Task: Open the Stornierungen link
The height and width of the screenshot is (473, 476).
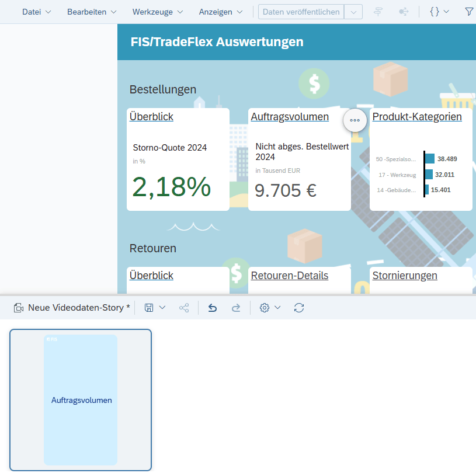Action: [x=405, y=276]
